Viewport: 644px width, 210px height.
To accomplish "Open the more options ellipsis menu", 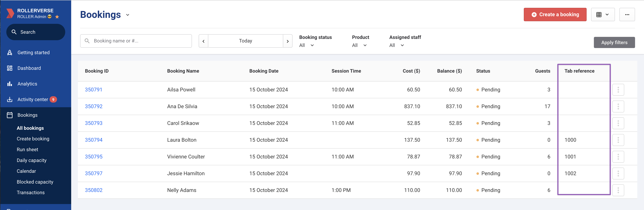I will click(627, 15).
